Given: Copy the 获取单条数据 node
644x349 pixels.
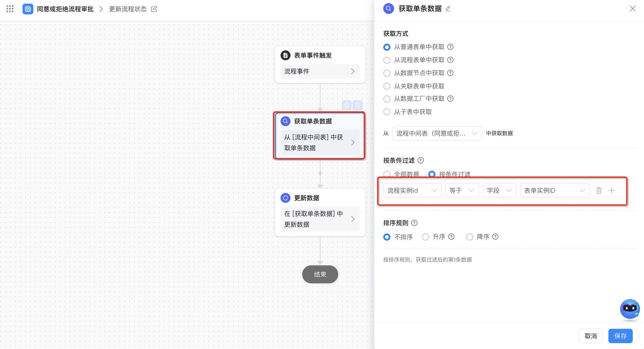Looking at the screenshot, I should pyautogui.click(x=347, y=105).
